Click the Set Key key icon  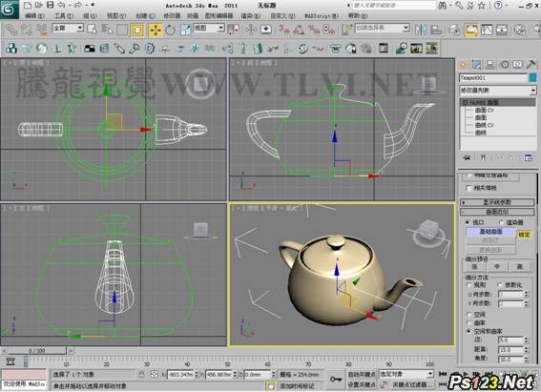(336, 379)
